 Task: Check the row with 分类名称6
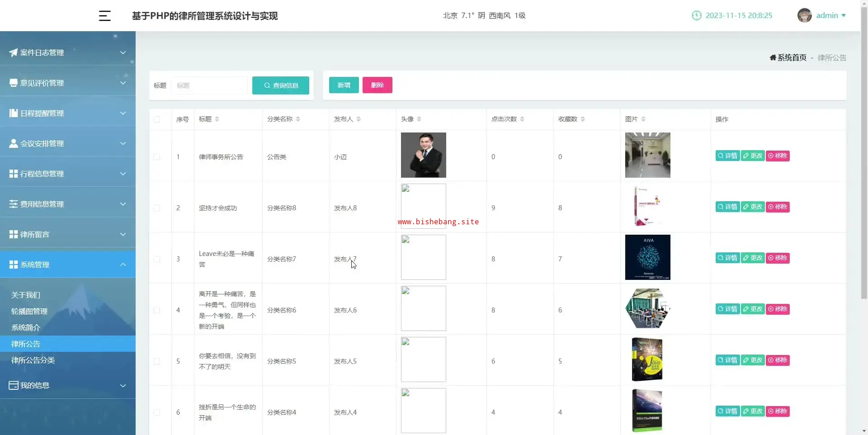tap(157, 310)
